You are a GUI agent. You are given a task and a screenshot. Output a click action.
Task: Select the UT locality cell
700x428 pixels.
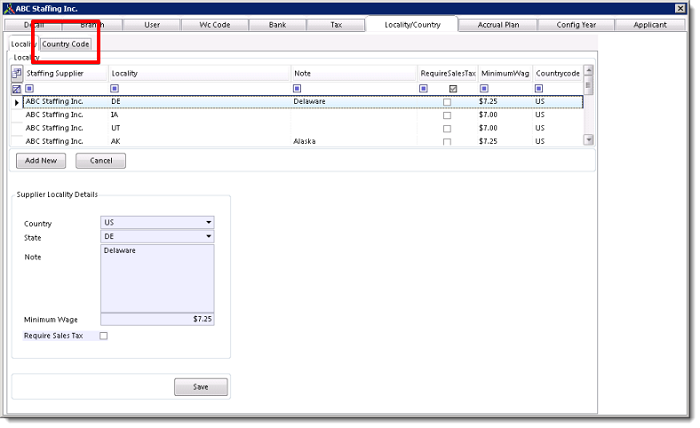pos(200,128)
